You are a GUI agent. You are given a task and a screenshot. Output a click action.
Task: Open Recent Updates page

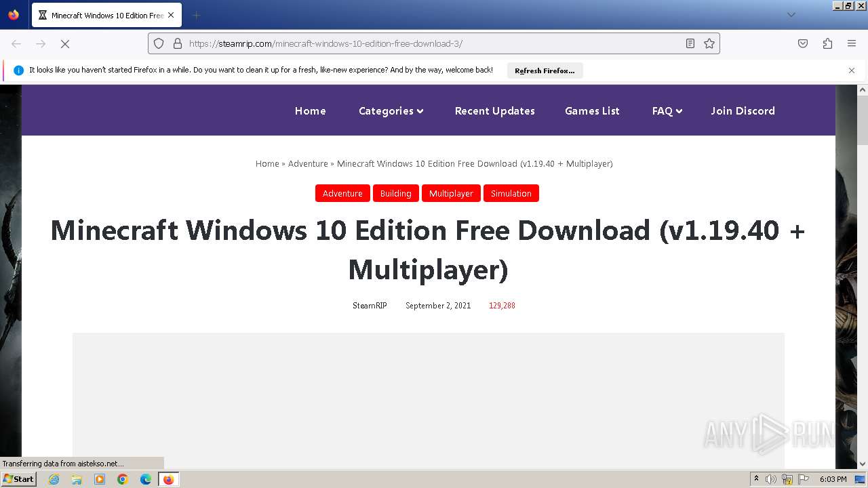coord(495,110)
